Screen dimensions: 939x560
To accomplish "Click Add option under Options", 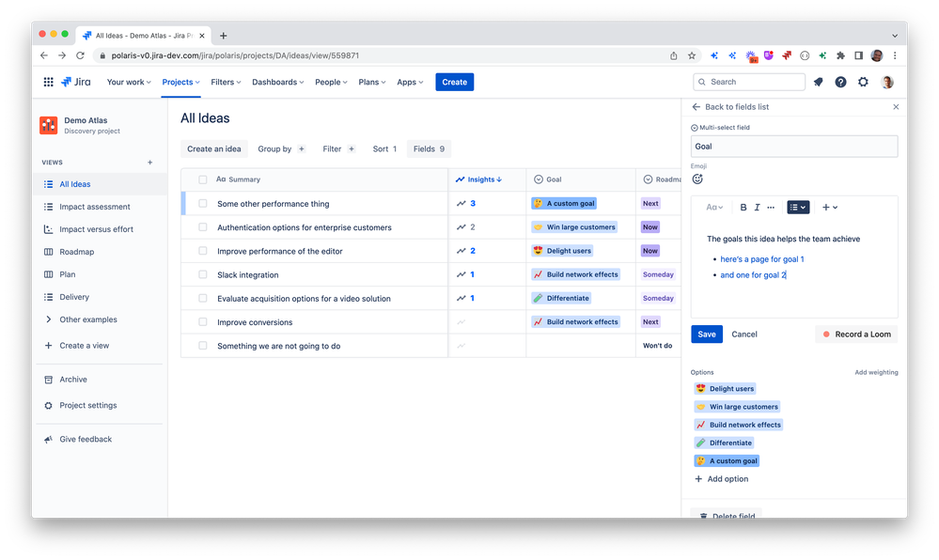I will click(x=722, y=479).
